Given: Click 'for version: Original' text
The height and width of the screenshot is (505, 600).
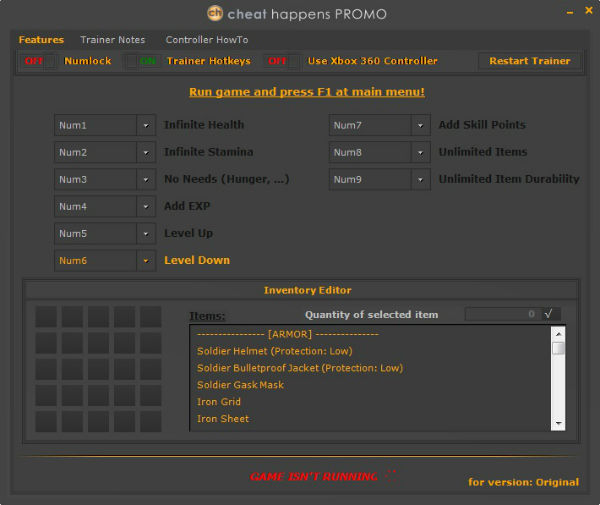Looking at the screenshot, I should pyautogui.click(x=523, y=482).
